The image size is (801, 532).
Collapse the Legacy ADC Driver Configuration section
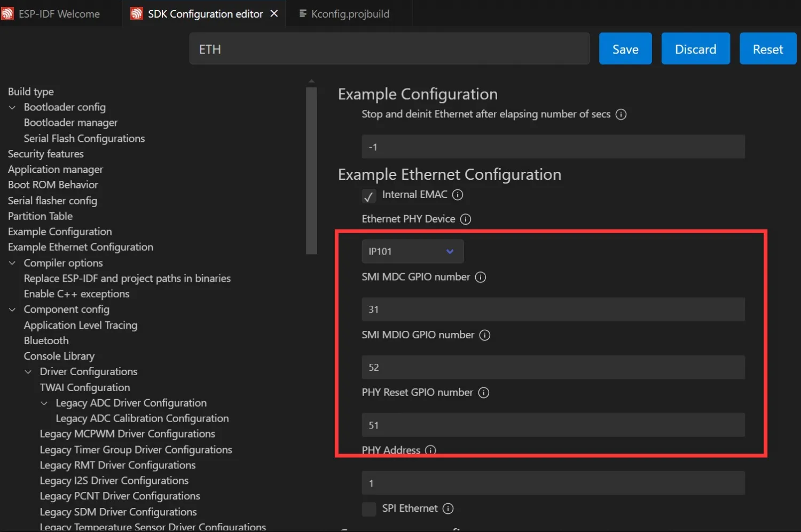tap(44, 403)
